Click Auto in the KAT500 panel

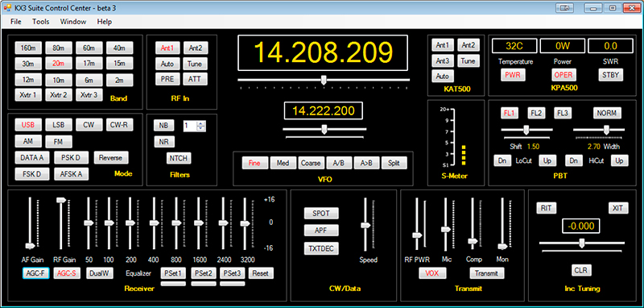442,77
